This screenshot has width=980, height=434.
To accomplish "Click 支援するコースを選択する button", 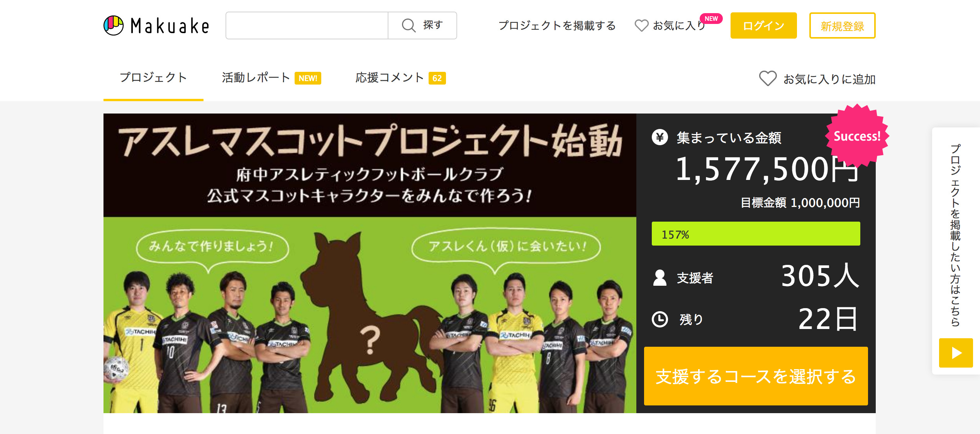I will pos(756,376).
